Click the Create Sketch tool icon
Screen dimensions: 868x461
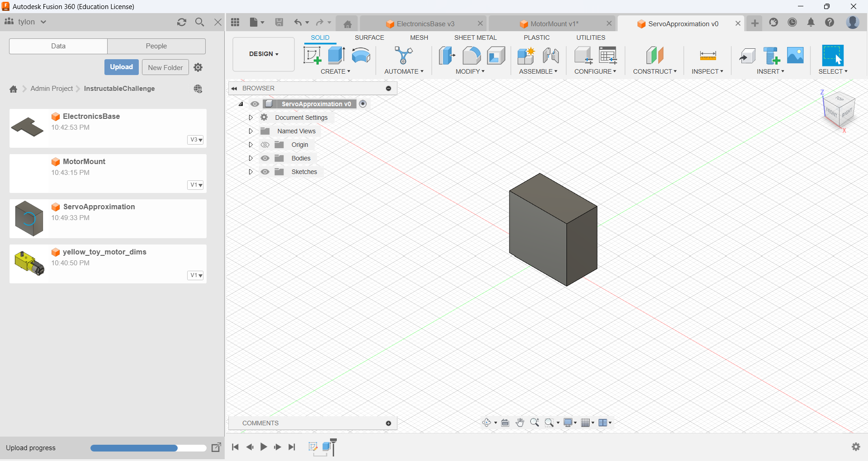pyautogui.click(x=312, y=56)
